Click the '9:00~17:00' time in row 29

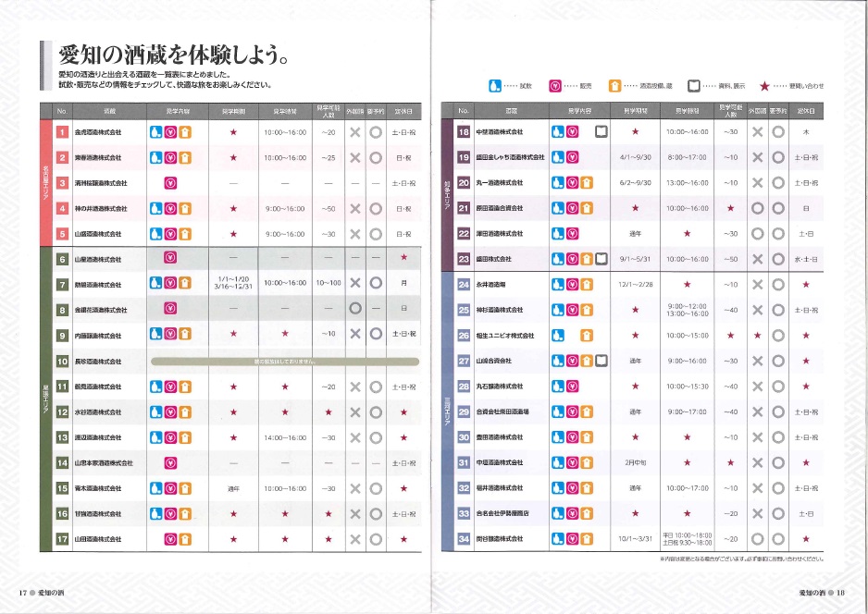pyautogui.click(x=687, y=411)
